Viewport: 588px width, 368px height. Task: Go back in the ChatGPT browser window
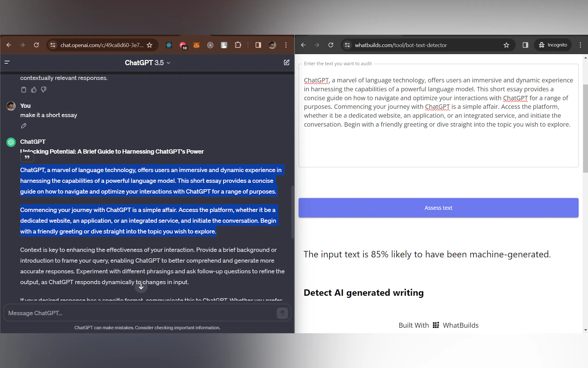click(x=9, y=45)
